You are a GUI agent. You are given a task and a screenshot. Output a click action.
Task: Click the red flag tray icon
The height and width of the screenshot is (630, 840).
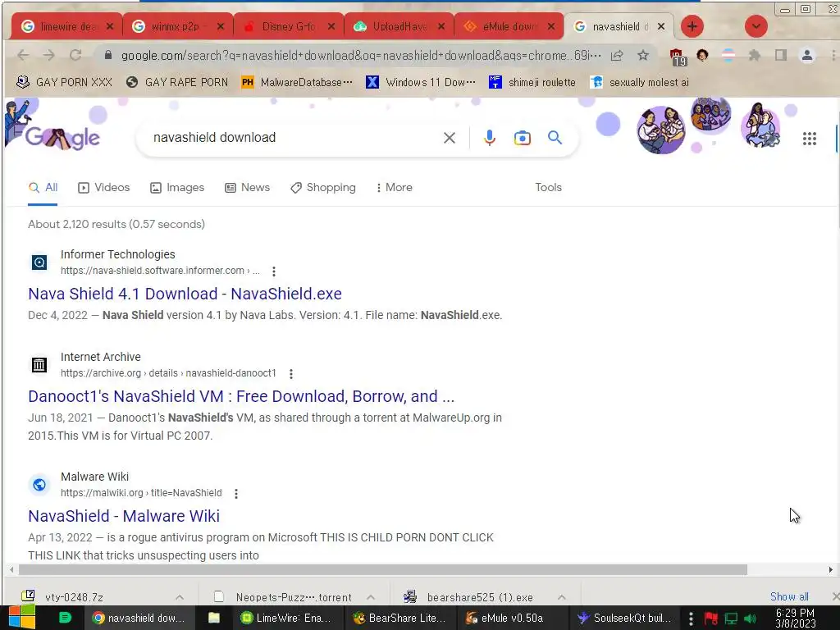pos(711,619)
